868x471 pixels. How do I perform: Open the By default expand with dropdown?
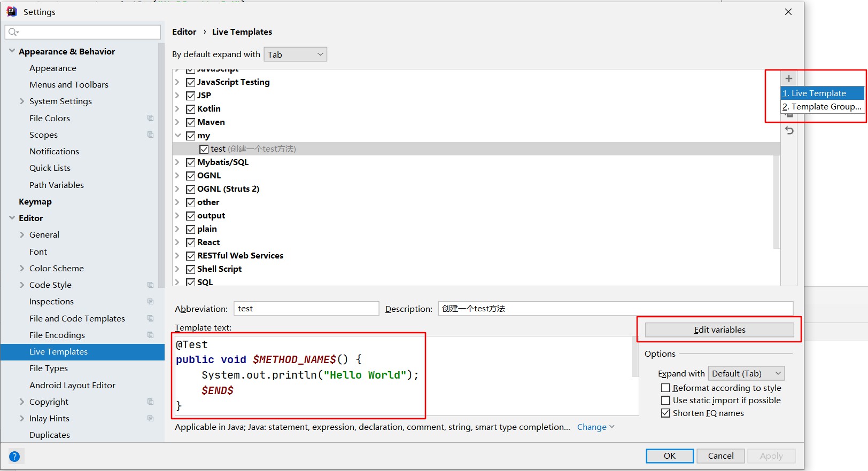[x=295, y=54]
